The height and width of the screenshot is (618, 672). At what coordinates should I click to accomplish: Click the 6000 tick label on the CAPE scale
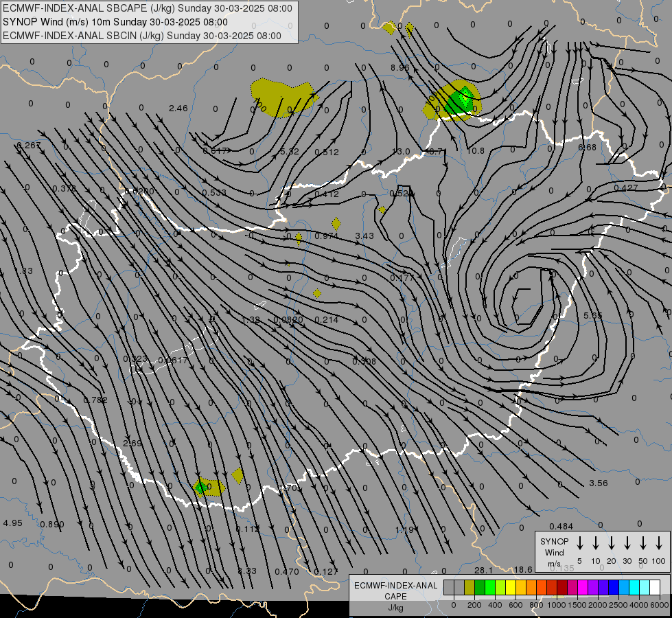pyautogui.click(x=660, y=605)
